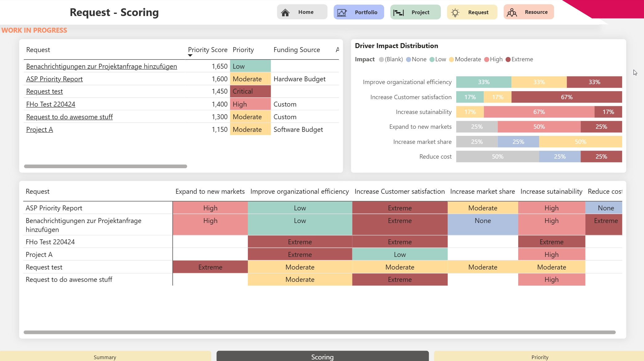This screenshot has width=644, height=361.
Task: Click the Priority Score sort arrow
Action: (190, 55)
